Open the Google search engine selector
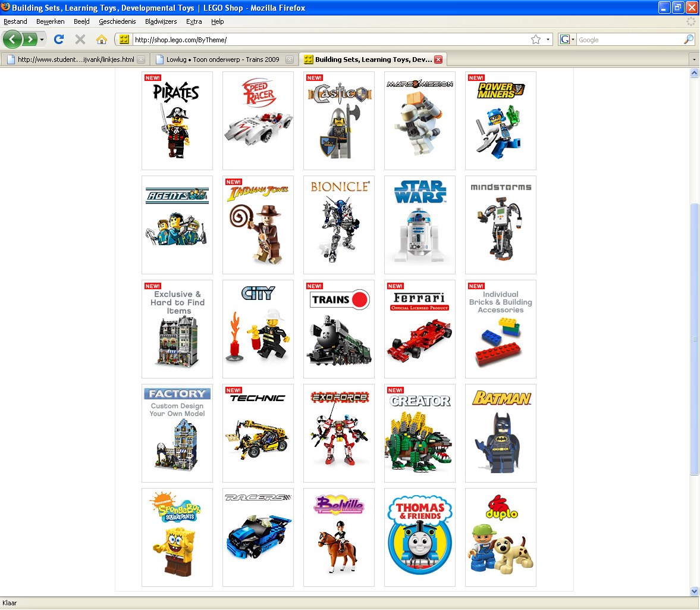This screenshot has height=610, width=700. (x=567, y=40)
